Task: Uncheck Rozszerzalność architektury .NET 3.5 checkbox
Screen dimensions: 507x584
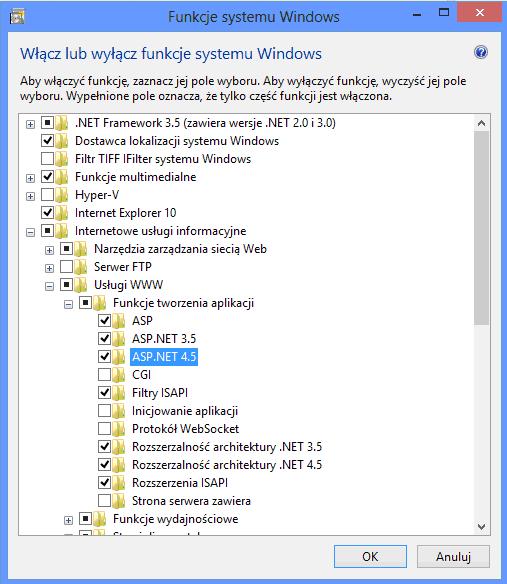Action: click(x=104, y=446)
